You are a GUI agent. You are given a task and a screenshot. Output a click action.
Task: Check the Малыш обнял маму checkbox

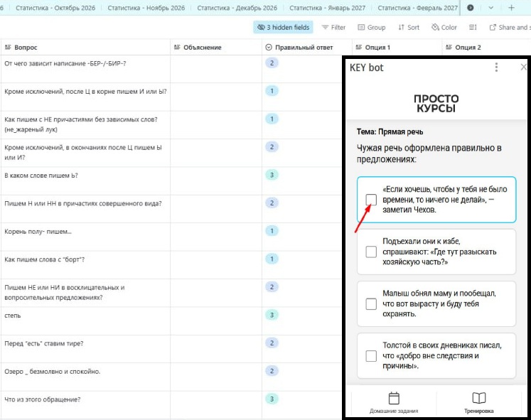(371, 304)
